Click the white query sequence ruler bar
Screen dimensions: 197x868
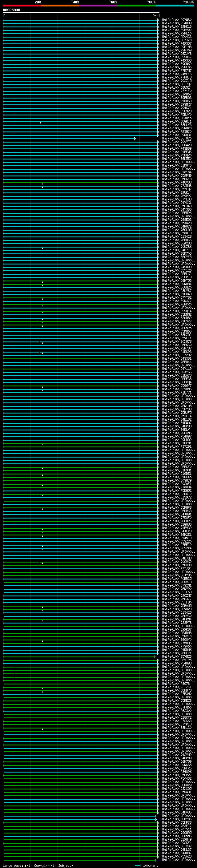(x=81, y=12)
